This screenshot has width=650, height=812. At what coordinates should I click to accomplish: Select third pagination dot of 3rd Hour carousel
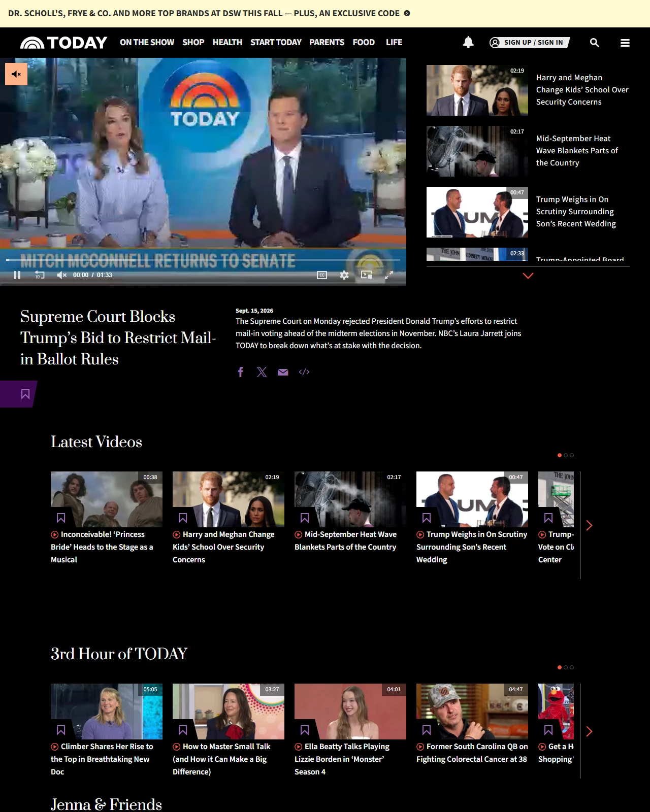click(x=572, y=667)
